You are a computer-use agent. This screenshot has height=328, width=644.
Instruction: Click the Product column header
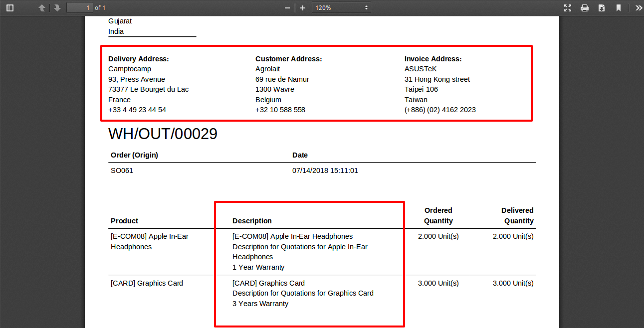tap(124, 221)
